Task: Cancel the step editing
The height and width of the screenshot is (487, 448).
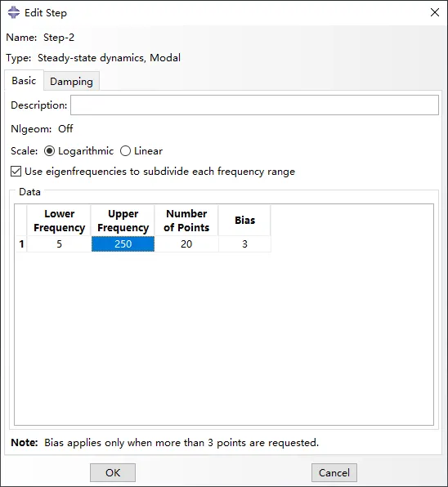Action: pos(334,473)
